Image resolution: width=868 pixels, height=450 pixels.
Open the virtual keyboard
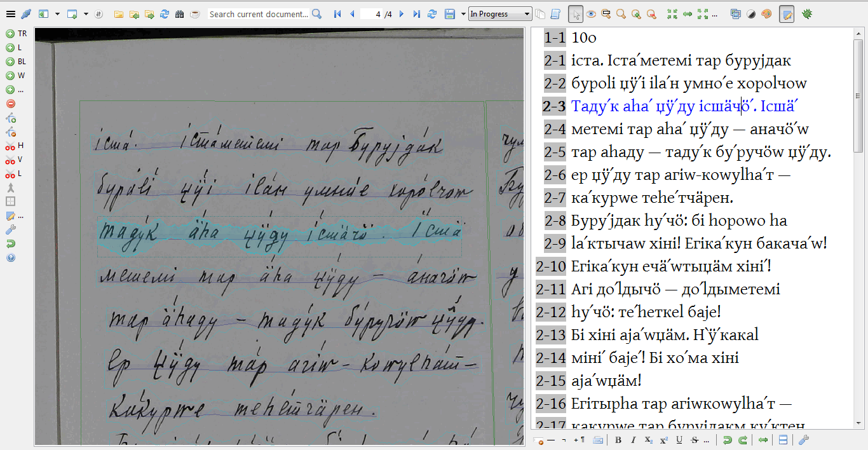598,440
